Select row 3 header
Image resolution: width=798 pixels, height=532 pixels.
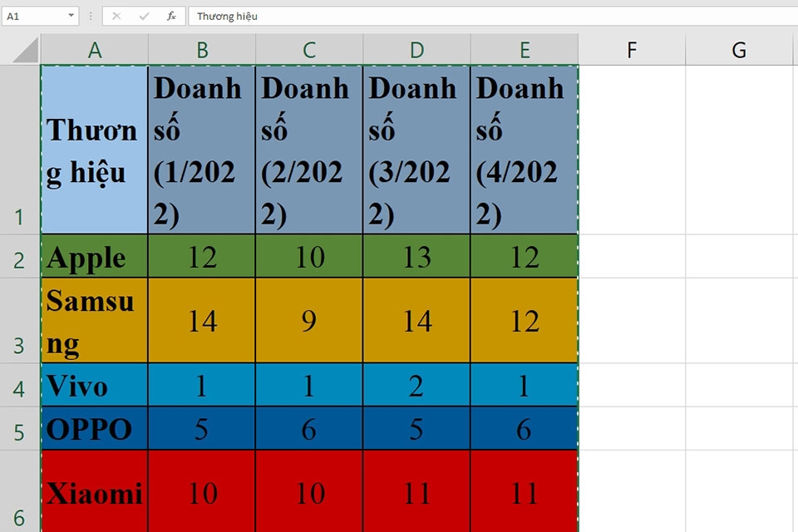[x=20, y=320]
